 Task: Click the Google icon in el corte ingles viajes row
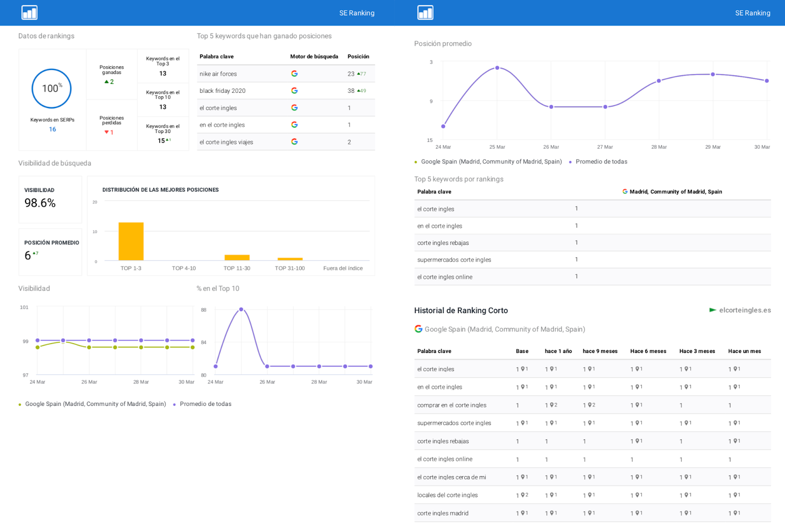tap(294, 141)
